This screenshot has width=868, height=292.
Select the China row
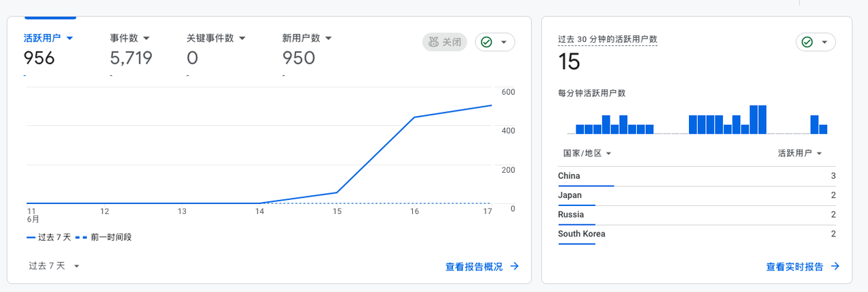coord(696,176)
